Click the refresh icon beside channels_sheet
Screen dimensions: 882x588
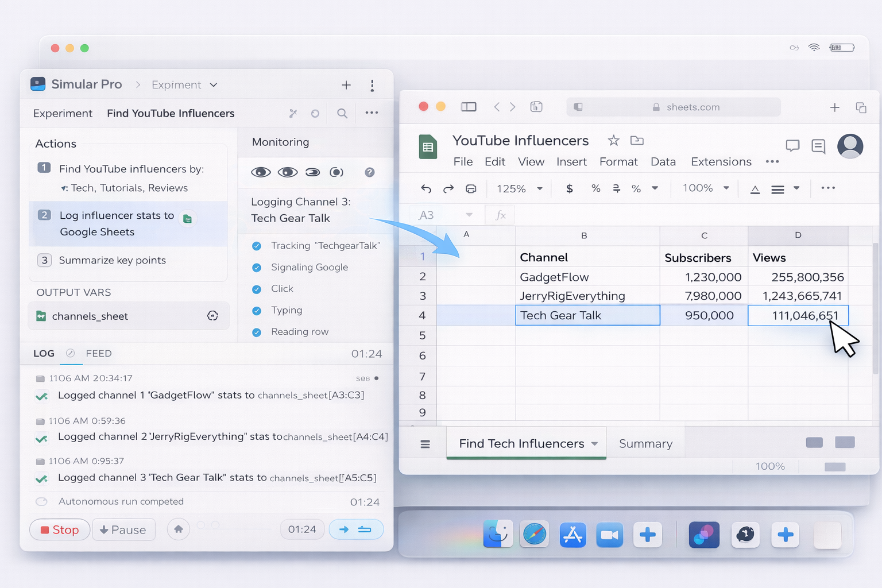point(212,316)
